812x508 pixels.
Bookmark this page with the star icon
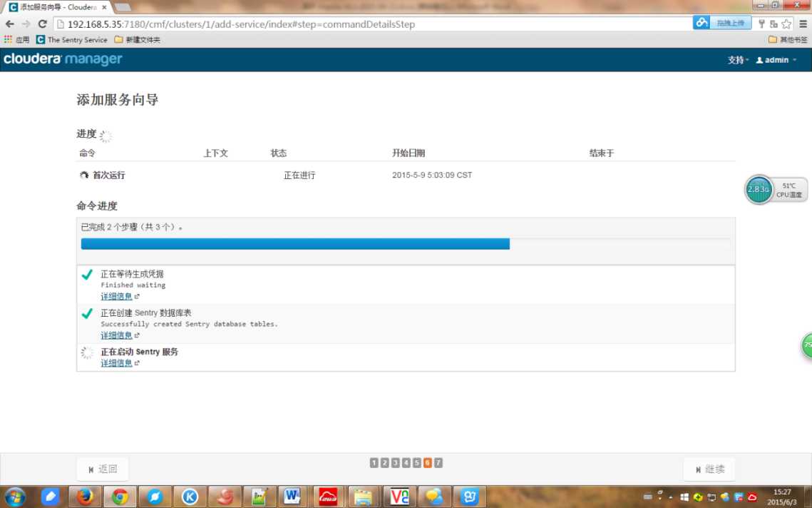tap(786, 24)
